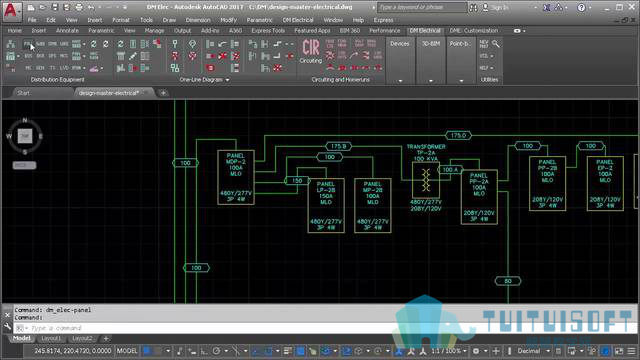Click the keyword search field in title bar

coord(422,7)
